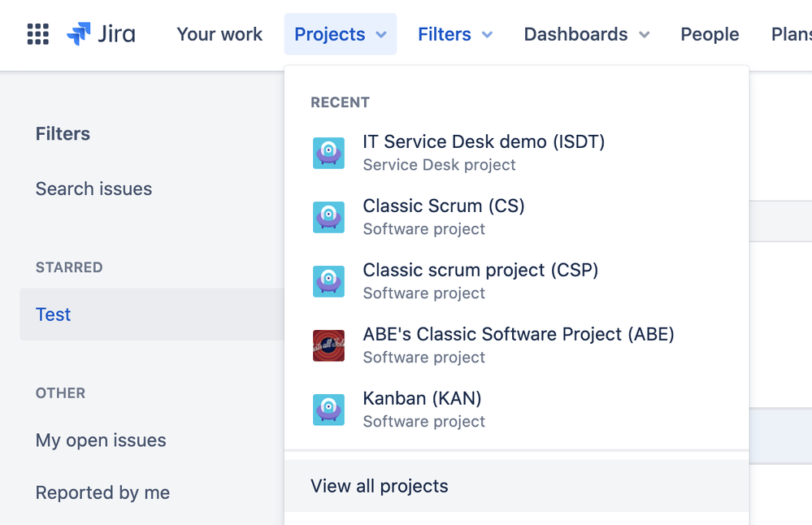The height and width of the screenshot is (525, 812).
Task: Open the app switcher grid icon
Action: [x=38, y=34]
